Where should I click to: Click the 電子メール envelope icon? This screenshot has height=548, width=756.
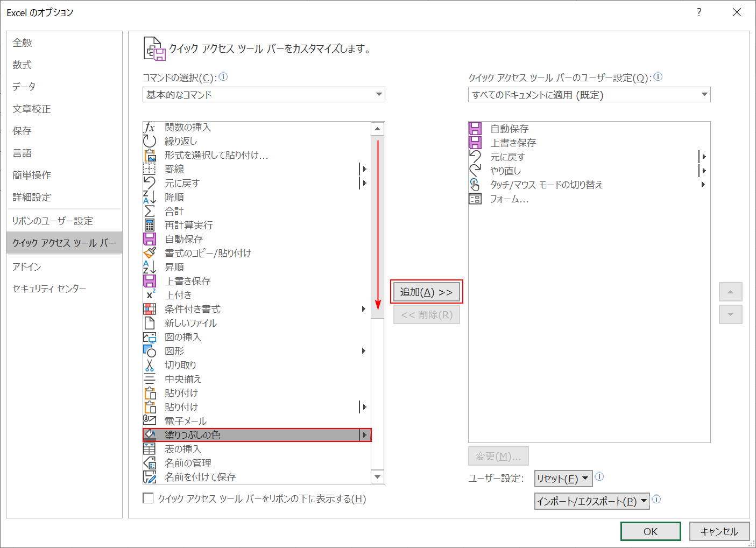150,420
